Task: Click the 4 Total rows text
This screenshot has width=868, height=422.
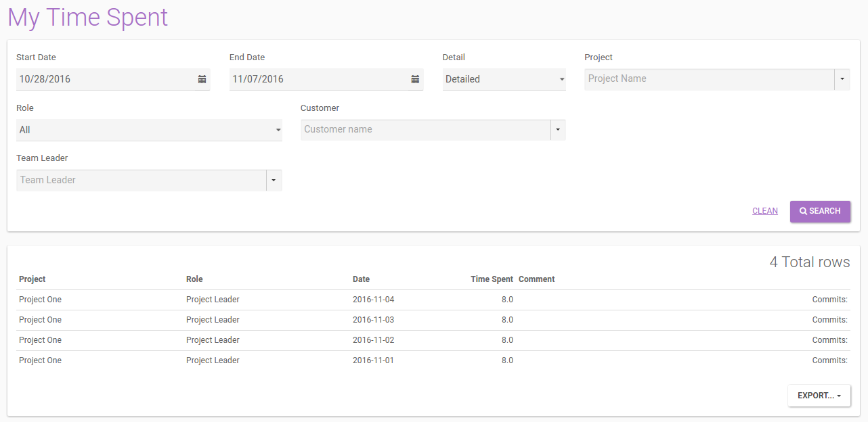Action: 810,262
